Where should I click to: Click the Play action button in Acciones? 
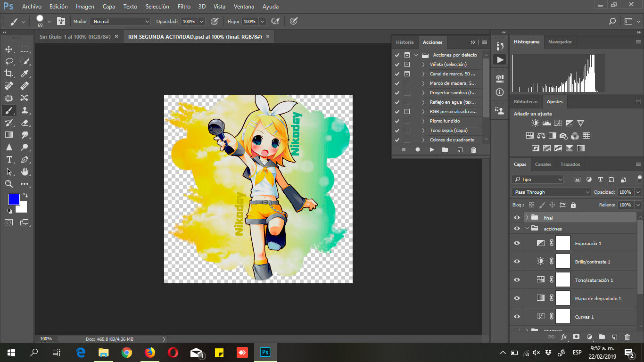432,149
